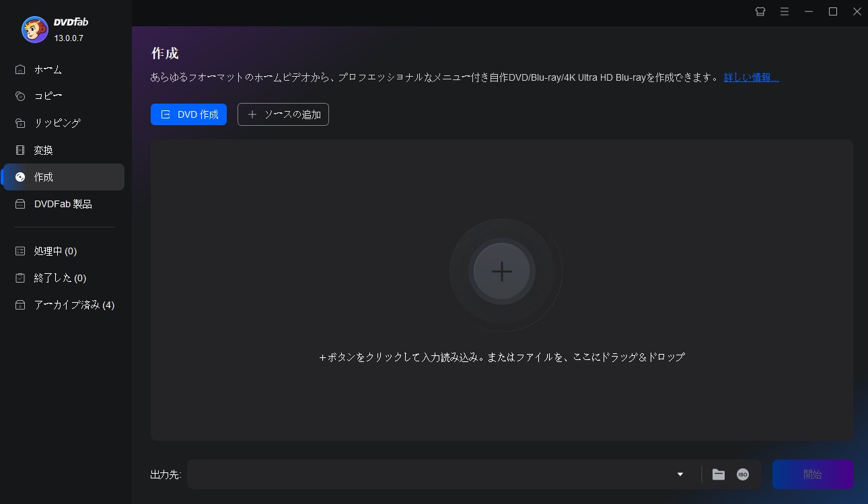The image size is (868, 504).
Task: Show the 終了した (0) tasks
Action: pos(64,278)
